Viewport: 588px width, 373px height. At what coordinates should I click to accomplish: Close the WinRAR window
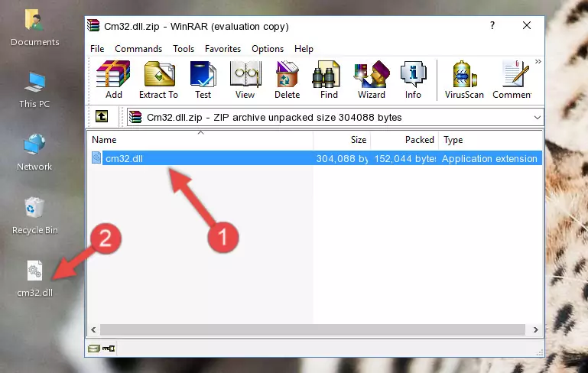(x=527, y=25)
